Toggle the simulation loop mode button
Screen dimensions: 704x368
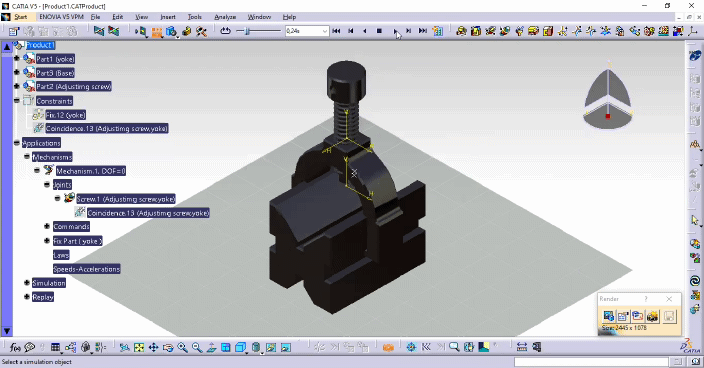point(225,31)
